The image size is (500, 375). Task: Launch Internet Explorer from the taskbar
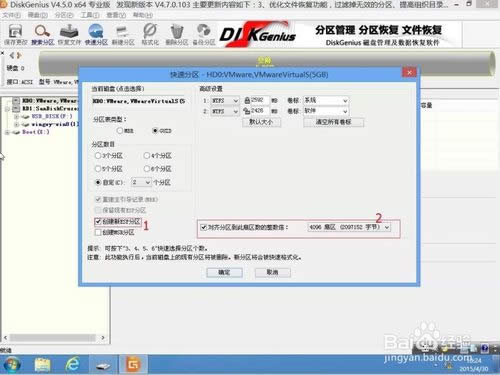pyautogui.click(x=73, y=364)
